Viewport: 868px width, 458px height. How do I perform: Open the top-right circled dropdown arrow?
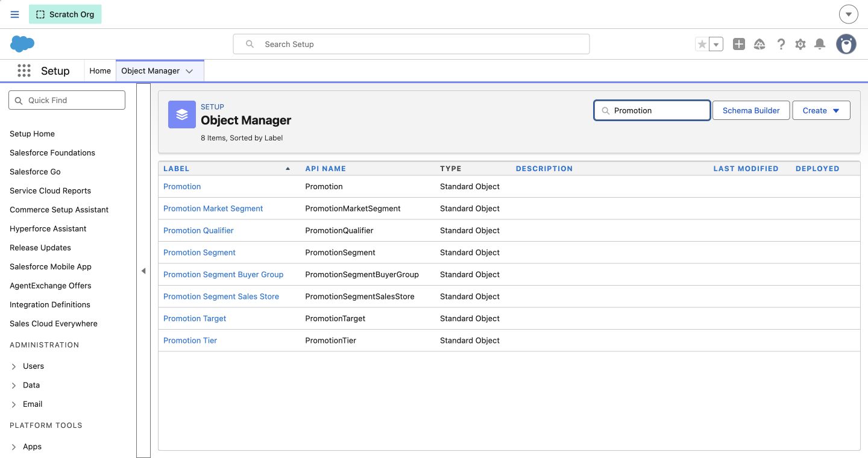[x=849, y=14]
